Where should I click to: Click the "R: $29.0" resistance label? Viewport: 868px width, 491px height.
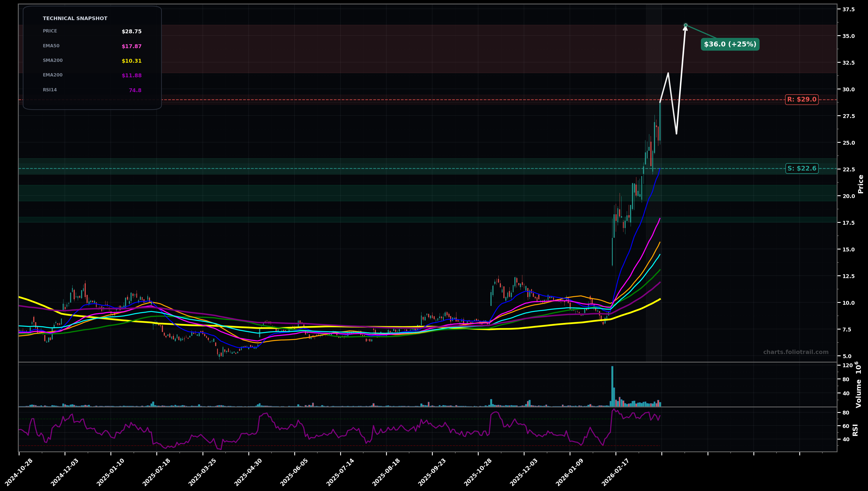pos(802,100)
